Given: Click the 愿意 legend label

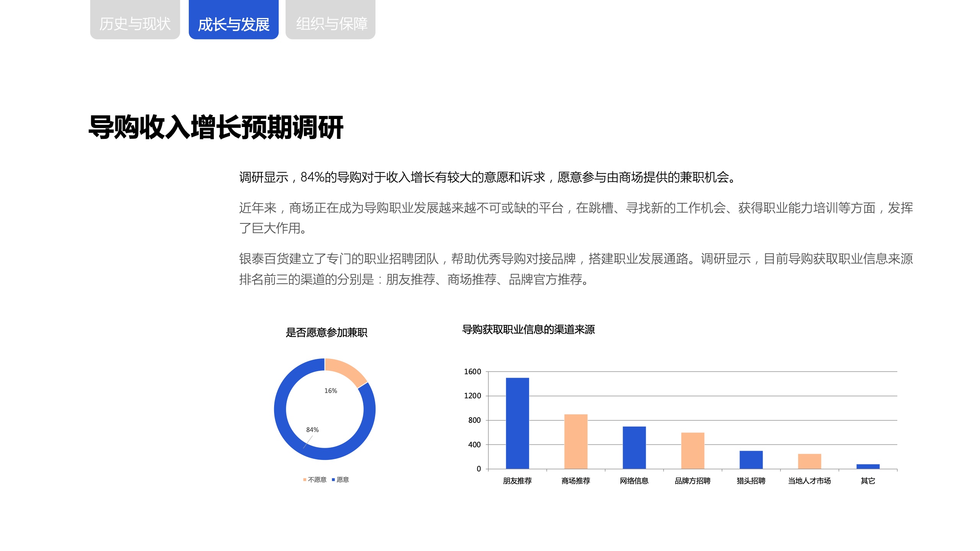Looking at the screenshot, I should coord(343,480).
